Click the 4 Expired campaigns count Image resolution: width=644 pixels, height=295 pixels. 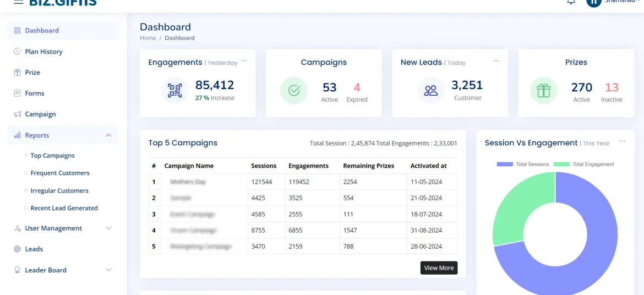pos(357,88)
